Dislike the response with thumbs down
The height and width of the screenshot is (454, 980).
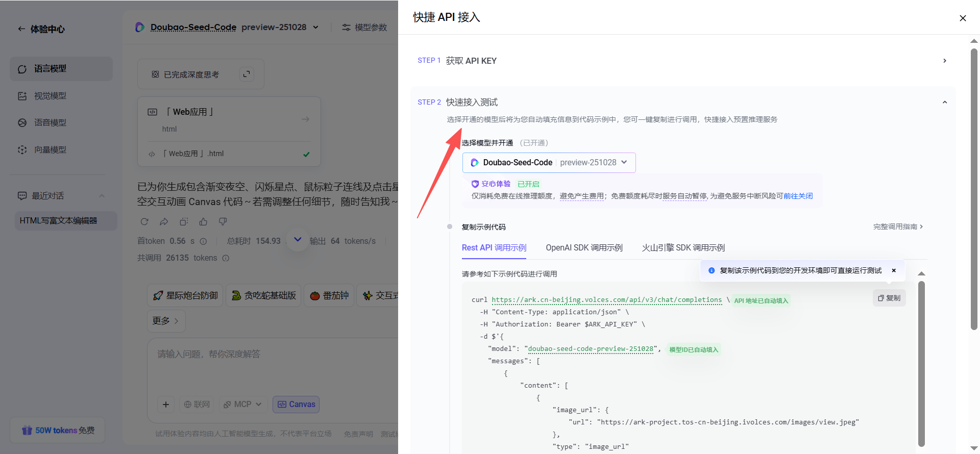click(223, 222)
